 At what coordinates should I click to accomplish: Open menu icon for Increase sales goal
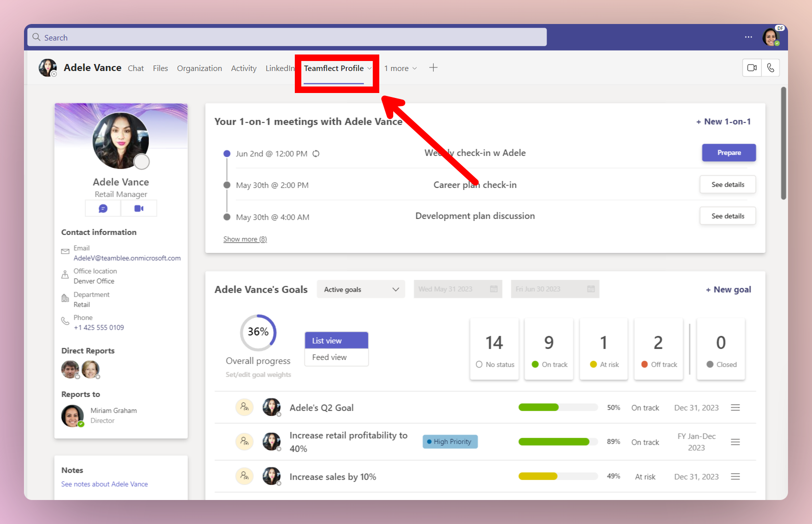pyautogui.click(x=736, y=476)
